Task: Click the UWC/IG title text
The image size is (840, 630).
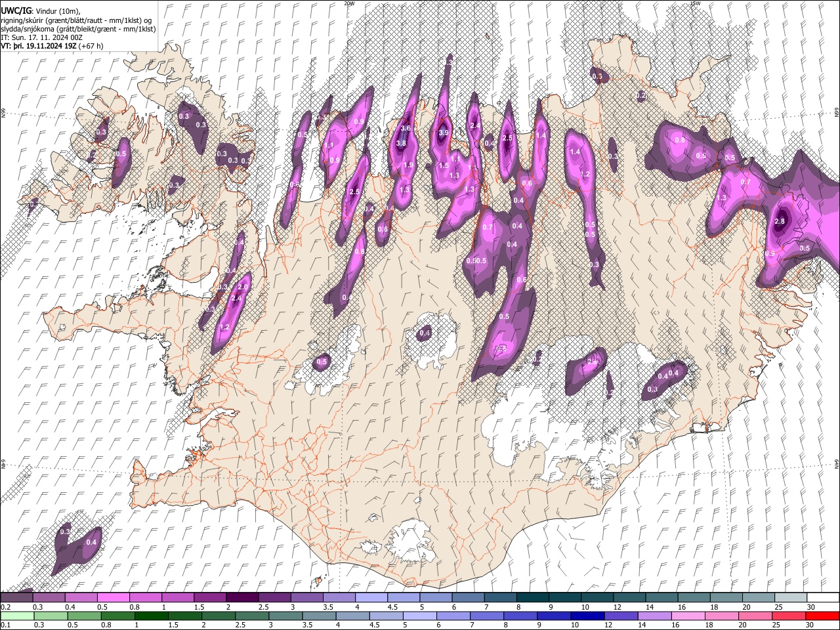Action: [16, 10]
